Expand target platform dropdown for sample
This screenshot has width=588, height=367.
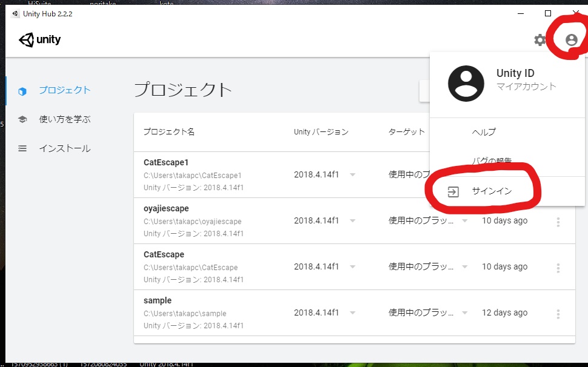pos(464,312)
